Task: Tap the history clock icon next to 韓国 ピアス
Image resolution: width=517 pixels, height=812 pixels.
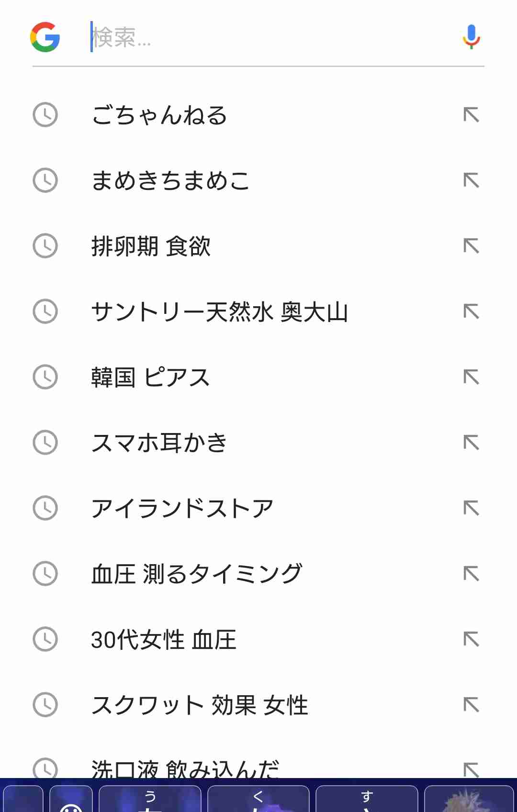Action: (45, 378)
